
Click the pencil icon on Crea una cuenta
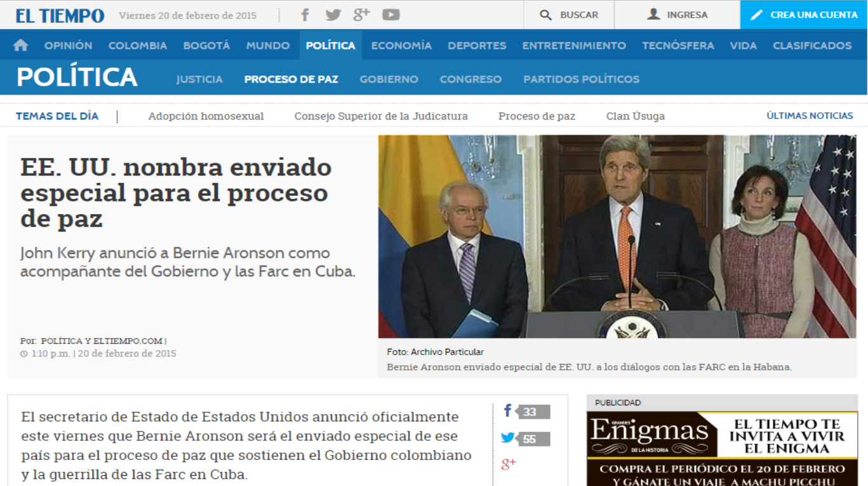[756, 15]
